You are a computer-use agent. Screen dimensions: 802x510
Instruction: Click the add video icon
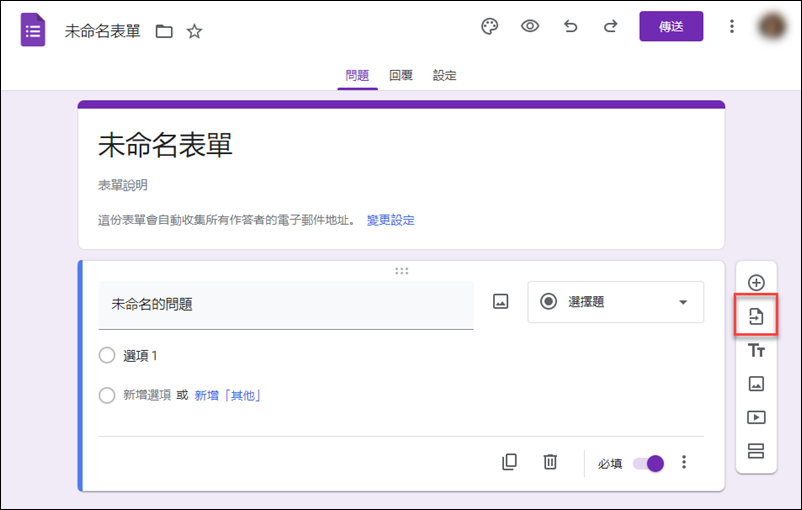(756, 417)
